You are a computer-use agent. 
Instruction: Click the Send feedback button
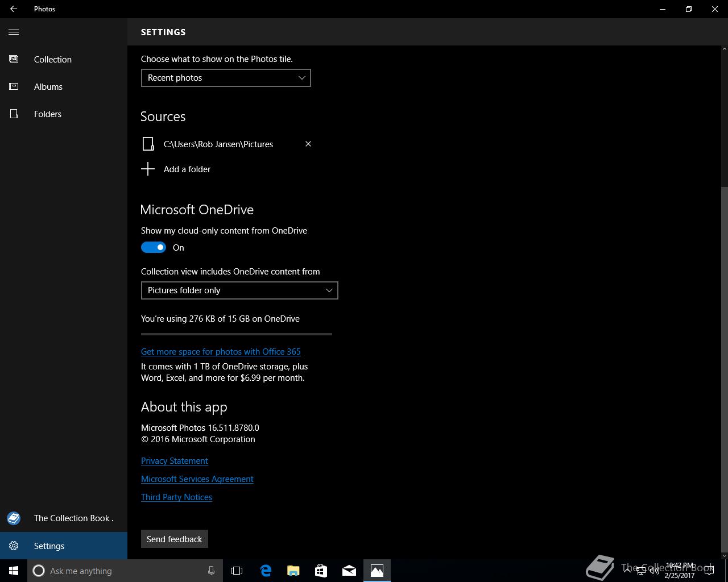pyautogui.click(x=175, y=539)
